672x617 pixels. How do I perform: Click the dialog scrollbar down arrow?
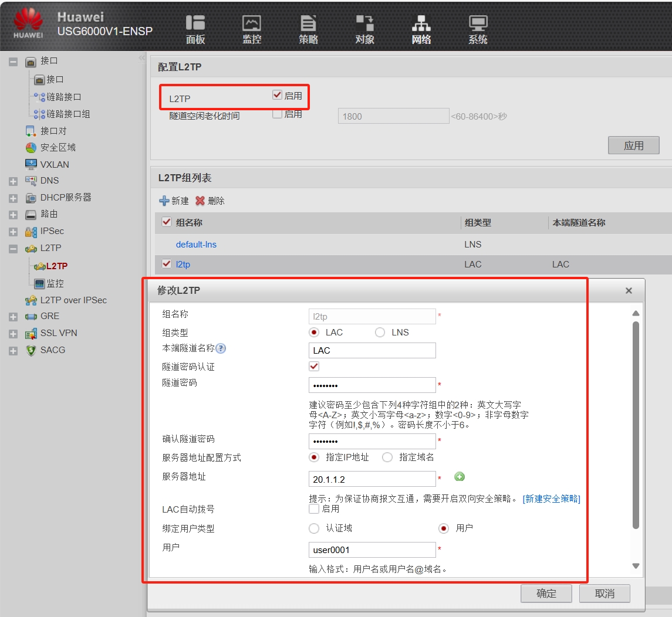636,566
